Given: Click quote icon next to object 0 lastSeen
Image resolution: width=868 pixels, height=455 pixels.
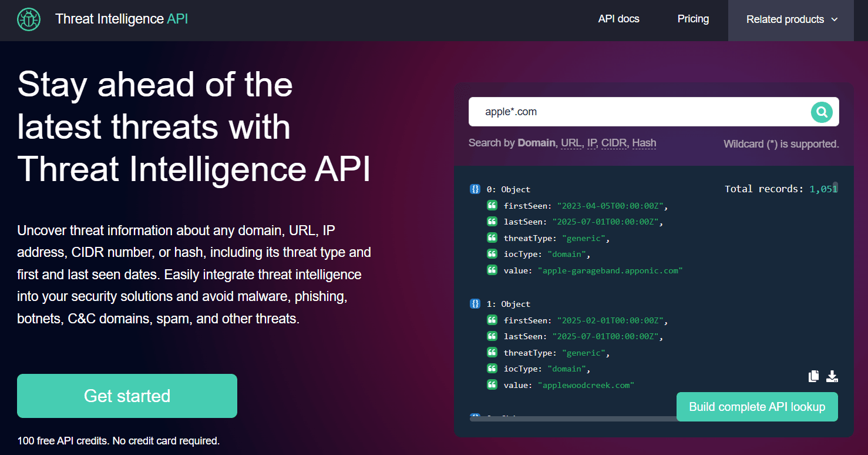Looking at the screenshot, I should pyautogui.click(x=492, y=222).
